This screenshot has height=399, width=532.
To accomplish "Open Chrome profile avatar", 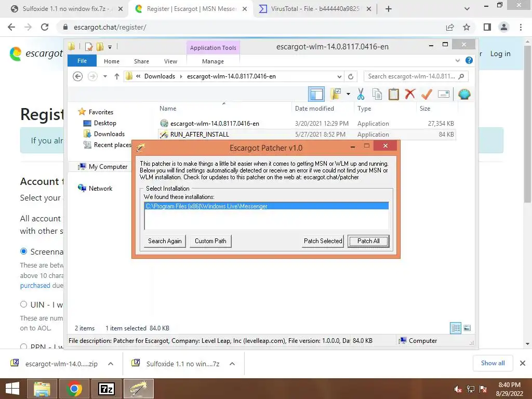I will [x=504, y=27].
